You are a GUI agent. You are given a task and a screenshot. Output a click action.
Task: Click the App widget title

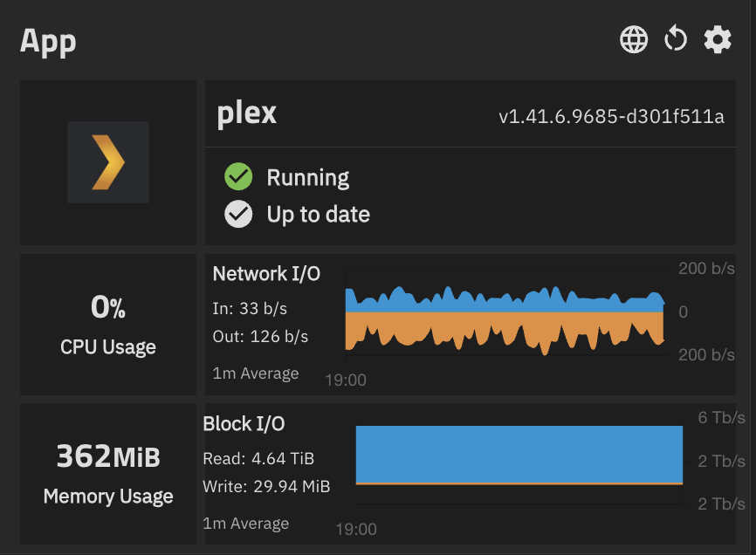pyautogui.click(x=48, y=43)
